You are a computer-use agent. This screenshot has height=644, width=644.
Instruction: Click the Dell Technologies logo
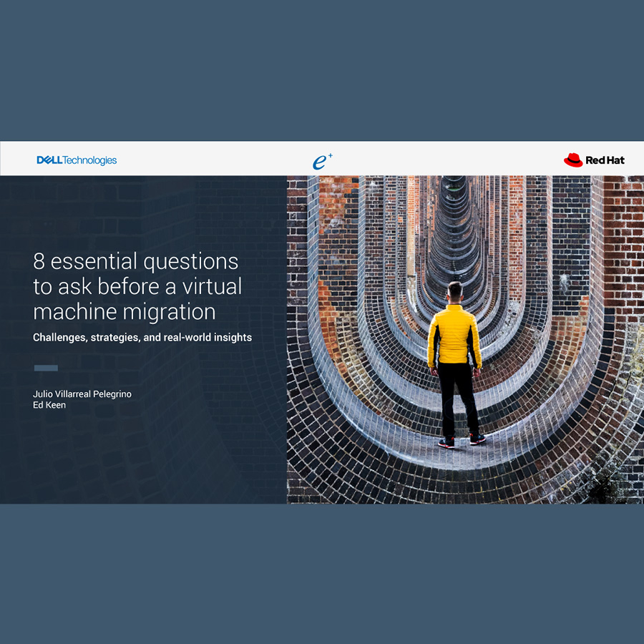click(x=77, y=160)
